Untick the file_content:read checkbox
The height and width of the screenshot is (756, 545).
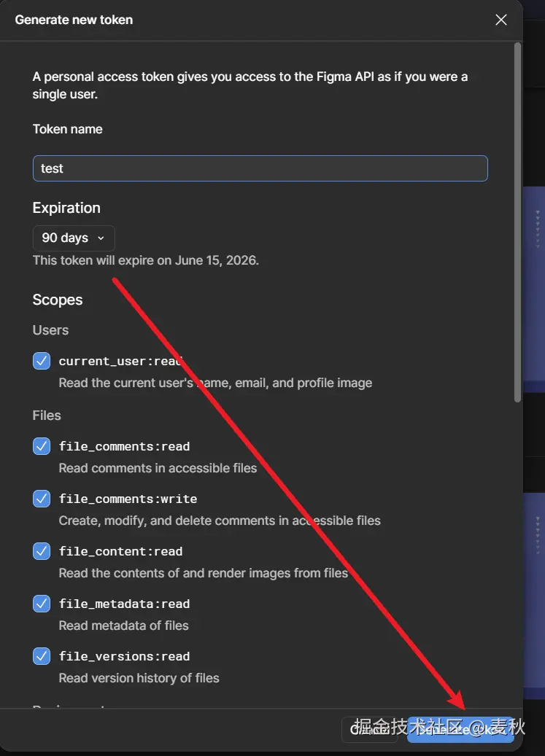[x=42, y=551]
